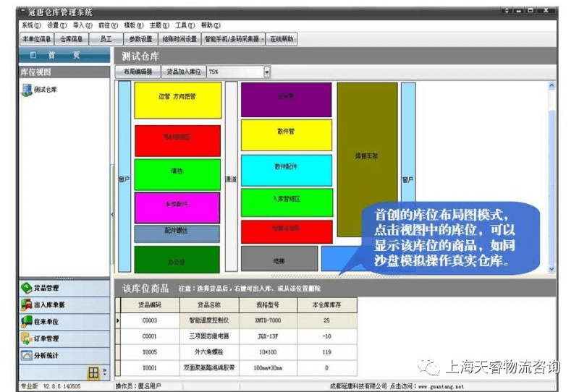Select the olive 焊接车架 storage block
579x392 pixels.
tap(368, 159)
